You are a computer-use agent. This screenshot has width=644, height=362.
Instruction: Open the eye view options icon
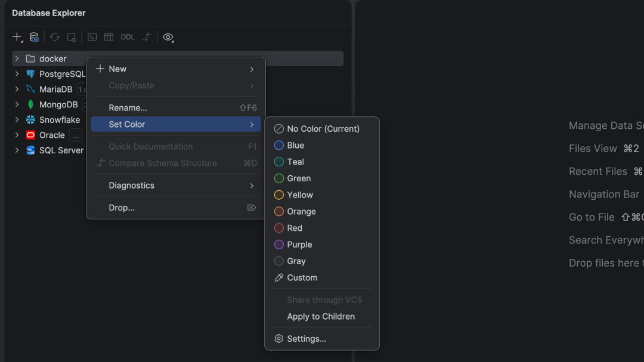[168, 37]
